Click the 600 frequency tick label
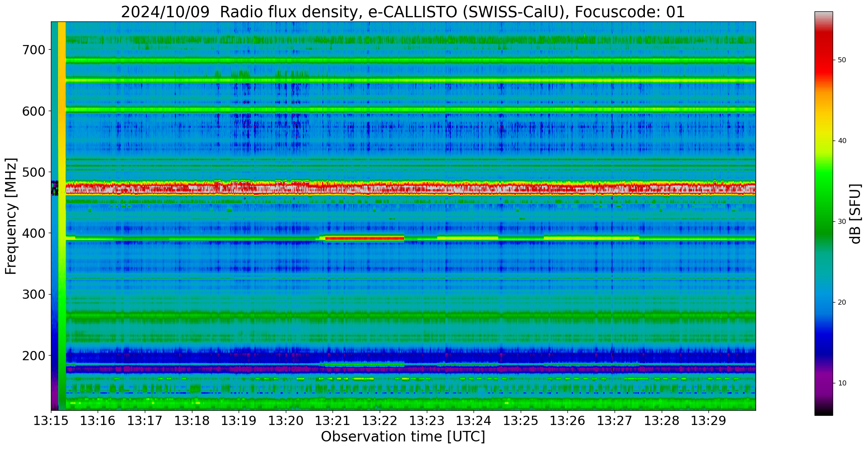Viewport: 868px width, 449px height. tap(34, 111)
